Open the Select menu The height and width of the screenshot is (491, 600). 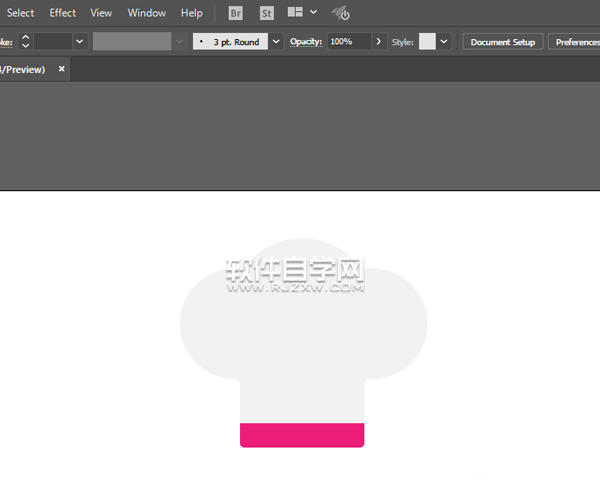(x=20, y=13)
